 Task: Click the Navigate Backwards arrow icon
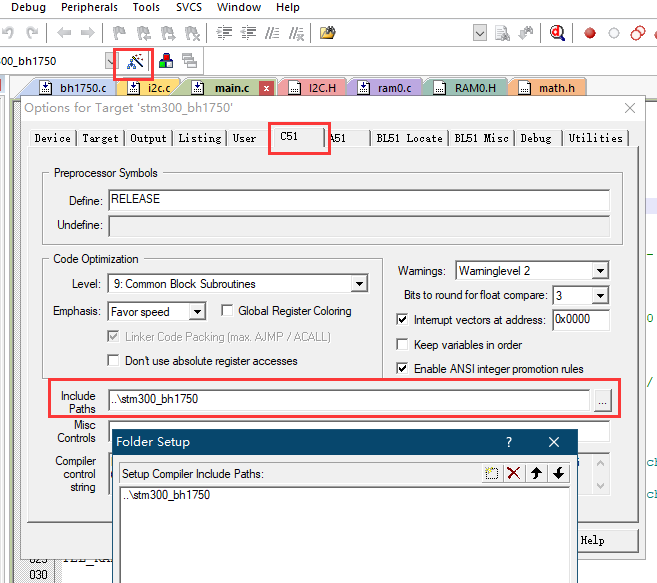64,33
